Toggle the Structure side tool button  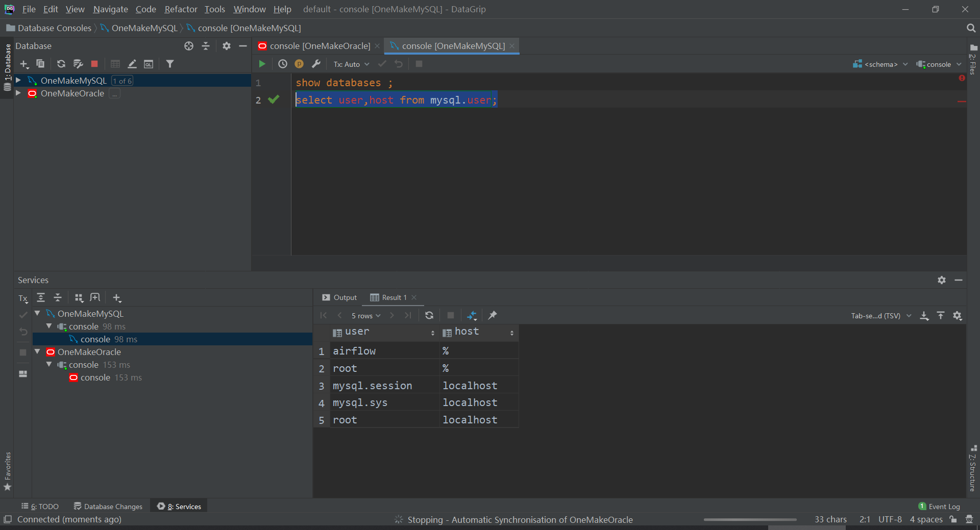click(x=973, y=468)
